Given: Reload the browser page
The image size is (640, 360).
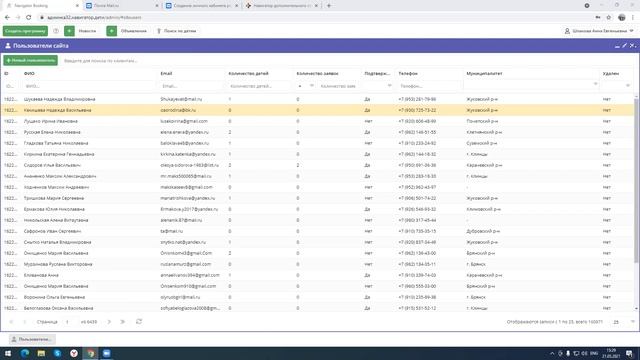Looking at the screenshot, I should [29, 18].
